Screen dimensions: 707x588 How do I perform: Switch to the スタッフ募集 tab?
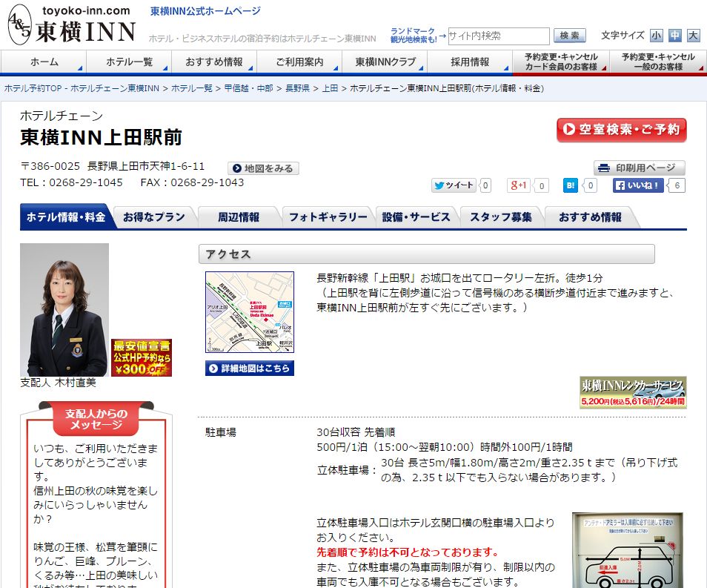(x=501, y=217)
